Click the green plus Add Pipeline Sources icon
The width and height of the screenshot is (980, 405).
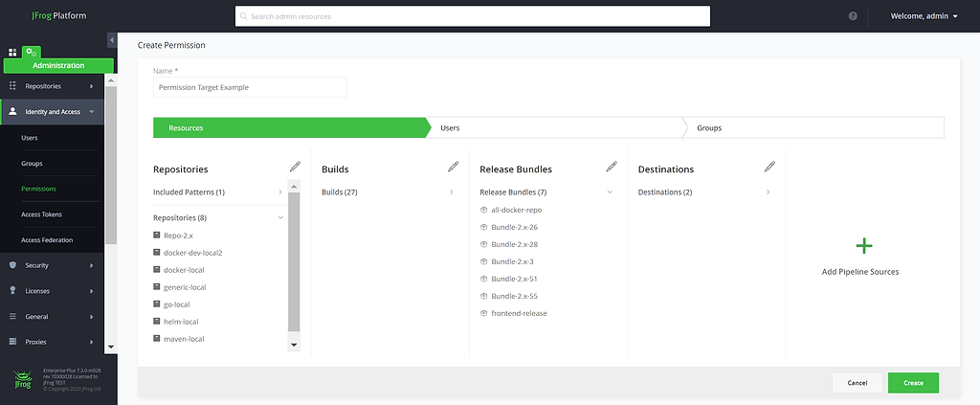(863, 246)
